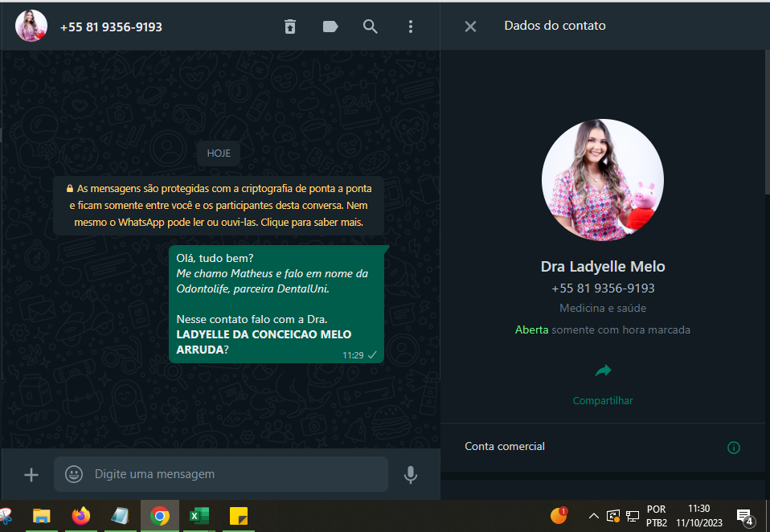Click the contact panel vertical scrollbar

click(x=767, y=121)
